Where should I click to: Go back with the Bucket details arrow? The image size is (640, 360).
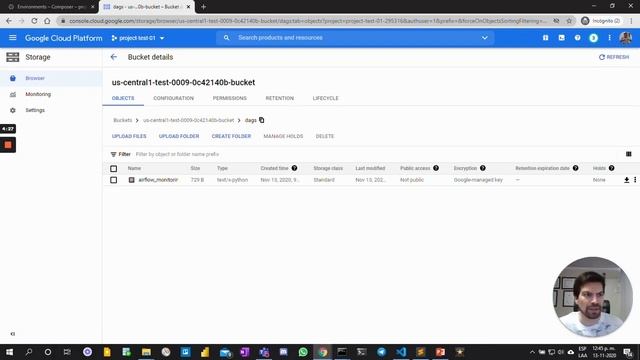[x=113, y=57]
